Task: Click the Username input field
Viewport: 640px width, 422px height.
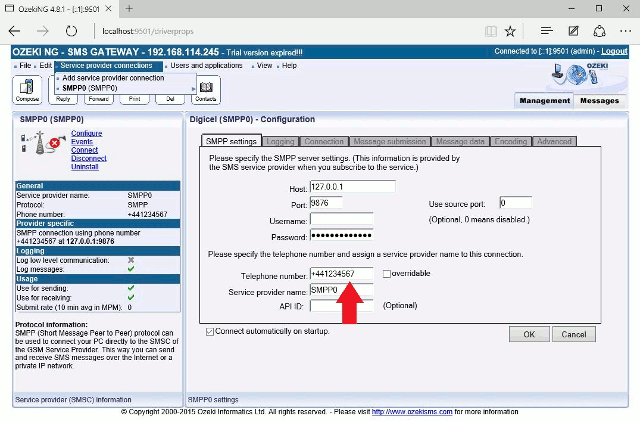Action: tap(342, 220)
